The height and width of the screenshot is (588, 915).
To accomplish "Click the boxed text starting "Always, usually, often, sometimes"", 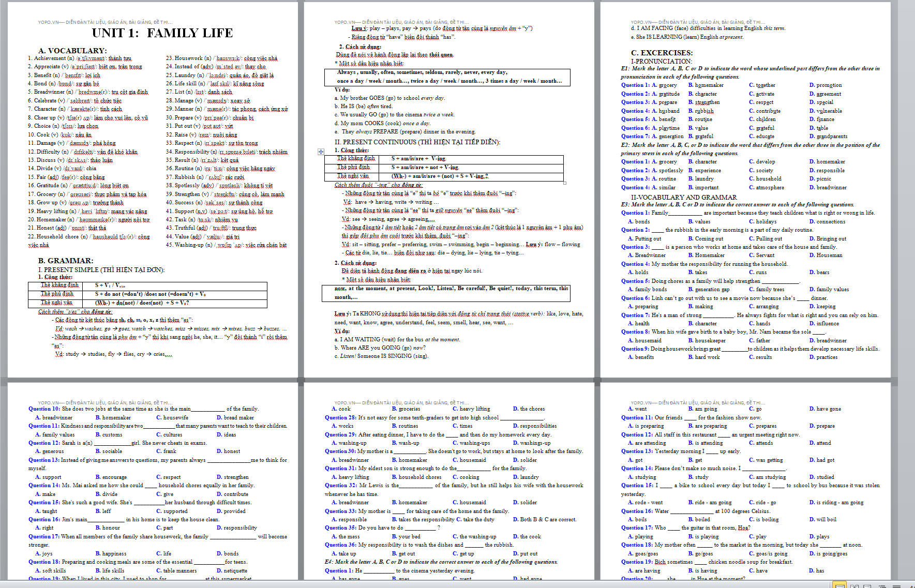I will (x=447, y=77).
